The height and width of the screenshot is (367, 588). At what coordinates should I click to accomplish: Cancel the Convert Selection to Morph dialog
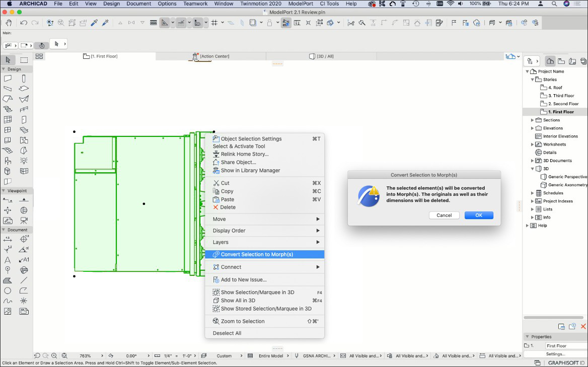coord(444,215)
